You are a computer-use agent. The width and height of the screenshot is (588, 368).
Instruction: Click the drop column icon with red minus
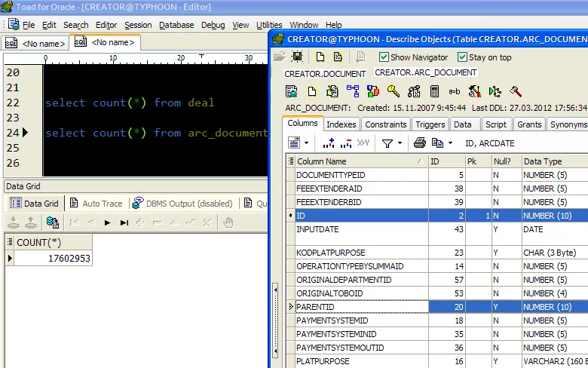(346, 143)
